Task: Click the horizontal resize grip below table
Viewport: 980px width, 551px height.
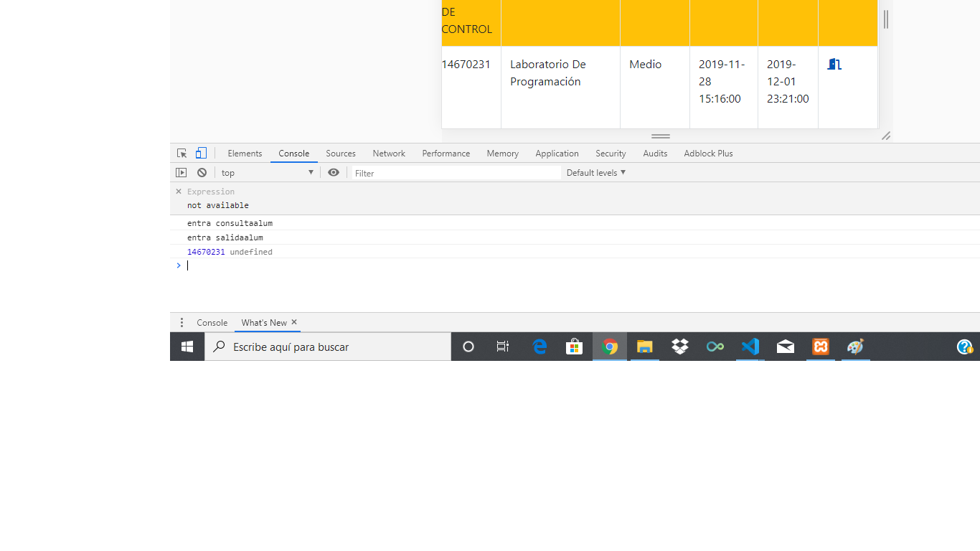Action: 661,136
